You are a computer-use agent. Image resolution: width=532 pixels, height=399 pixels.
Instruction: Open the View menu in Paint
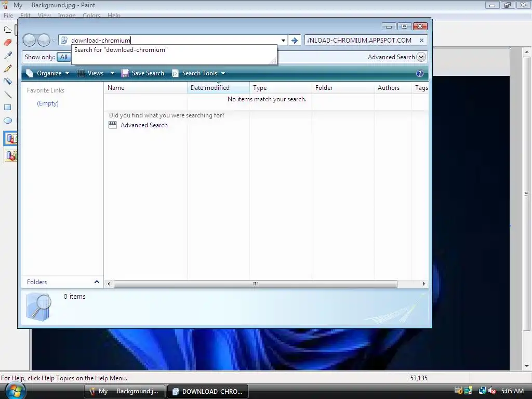coord(44,15)
